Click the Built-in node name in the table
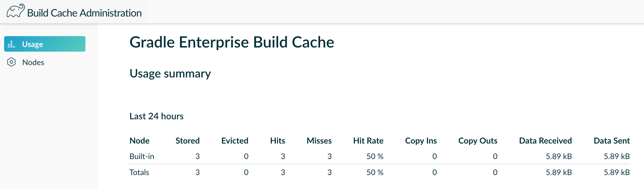The width and height of the screenshot is (644, 189). [x=142, y=156]
